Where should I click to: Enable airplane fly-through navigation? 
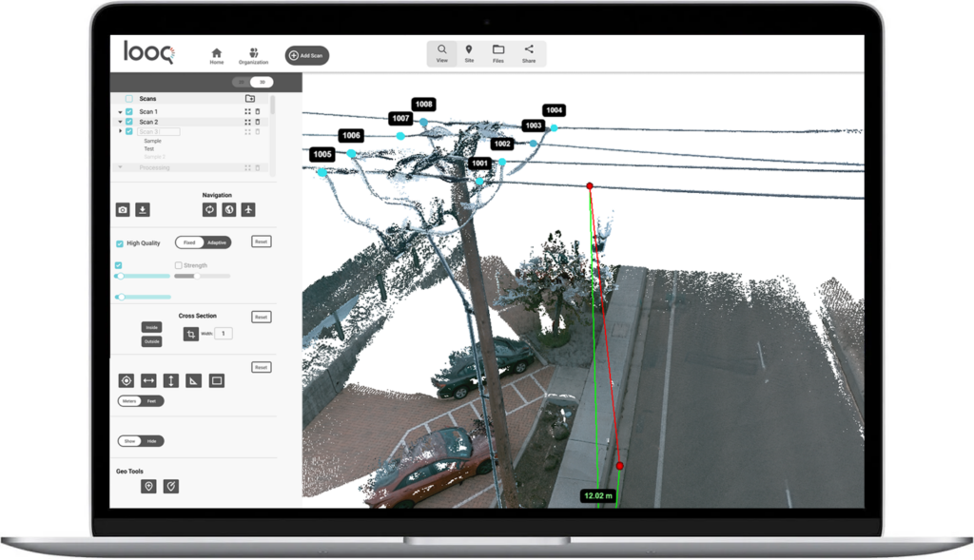tap(248, 209)
